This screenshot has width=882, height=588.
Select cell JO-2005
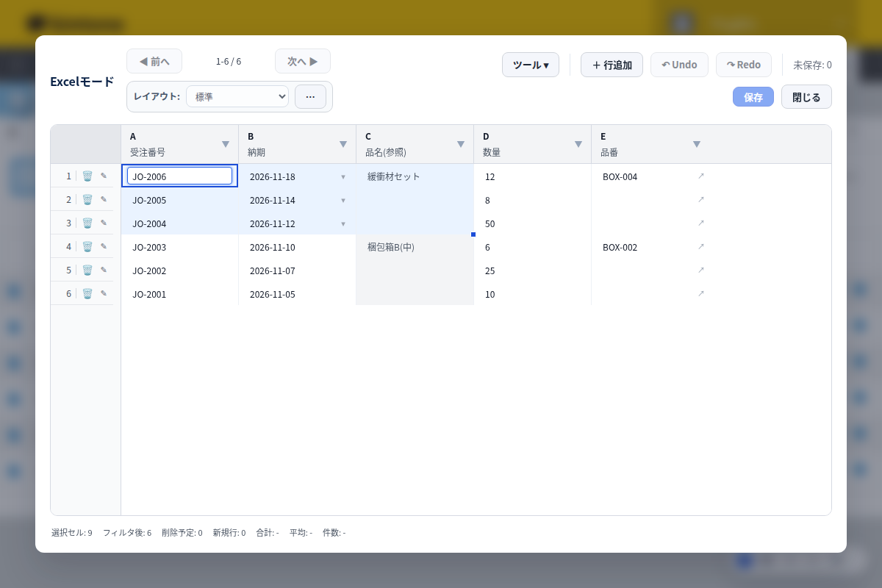point(180,200)
